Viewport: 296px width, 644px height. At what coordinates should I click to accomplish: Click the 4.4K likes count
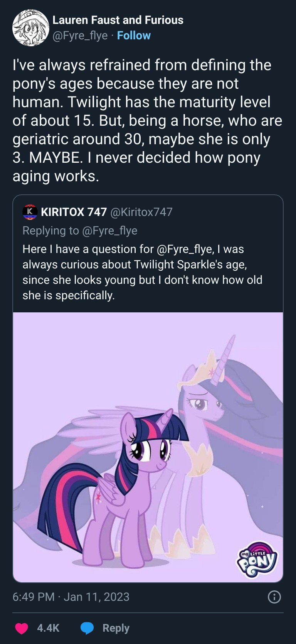[48, 628]
